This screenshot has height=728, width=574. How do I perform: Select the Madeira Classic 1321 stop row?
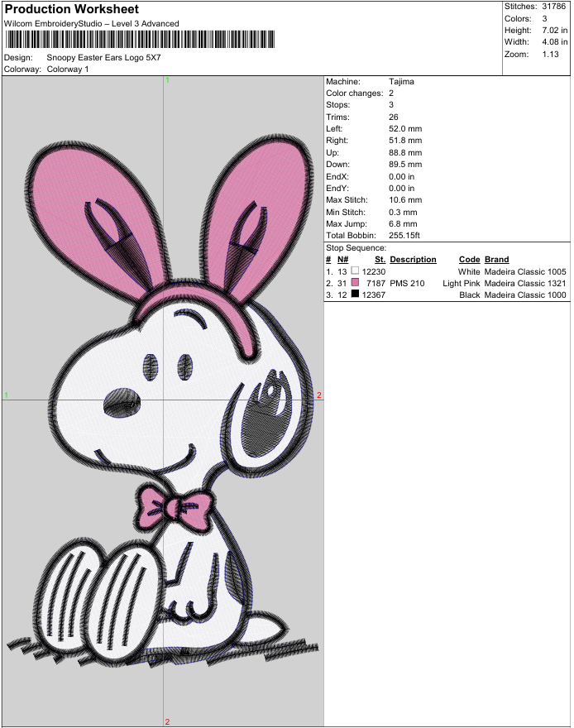[x=447, y=284]
